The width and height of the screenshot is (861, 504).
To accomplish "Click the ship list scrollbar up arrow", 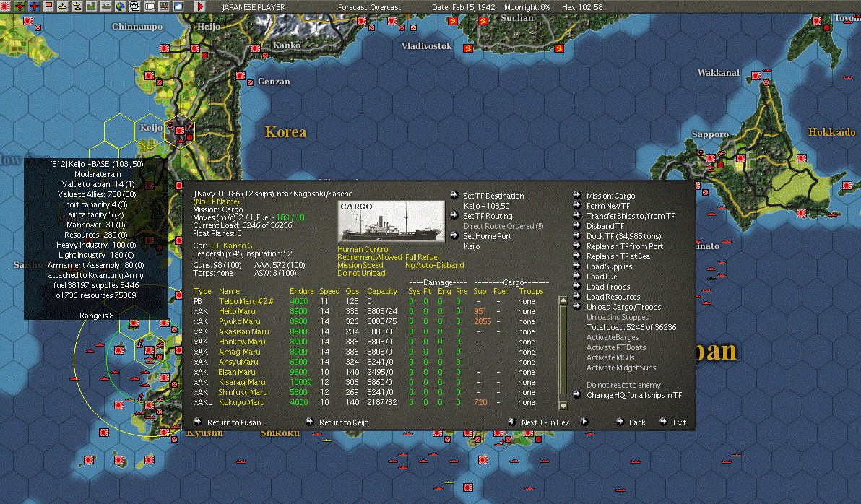I will click(x=563, y=300).
